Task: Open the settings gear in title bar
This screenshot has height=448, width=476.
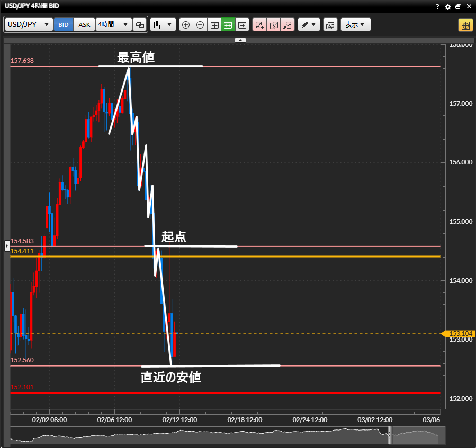Action: (x=448, y=7)
